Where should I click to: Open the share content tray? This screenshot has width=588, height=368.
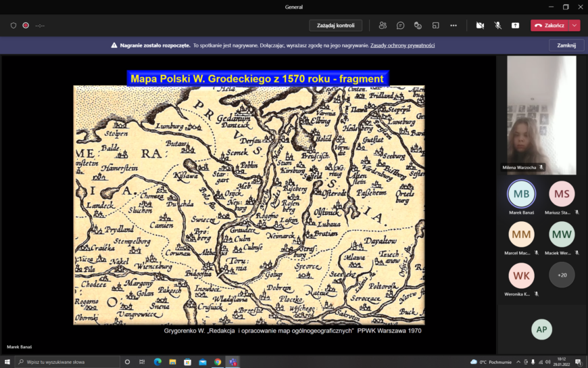(515, 26)
